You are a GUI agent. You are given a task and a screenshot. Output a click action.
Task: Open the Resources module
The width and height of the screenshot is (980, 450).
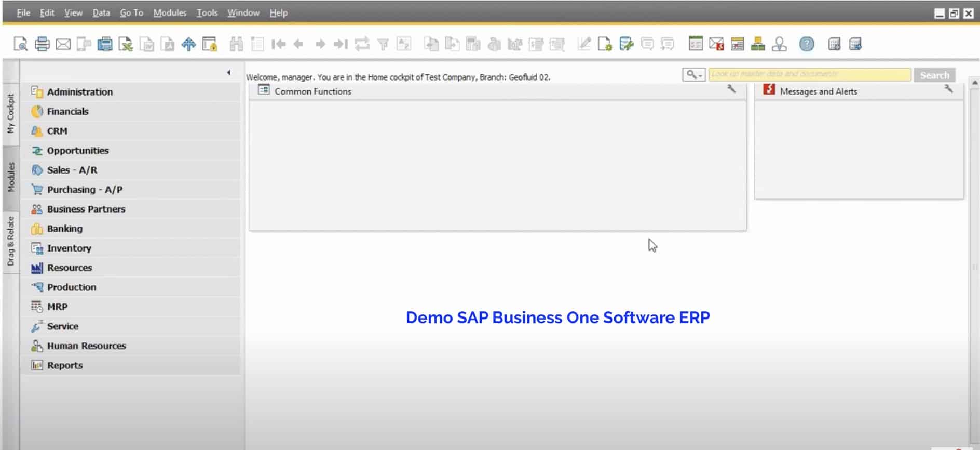130,268
